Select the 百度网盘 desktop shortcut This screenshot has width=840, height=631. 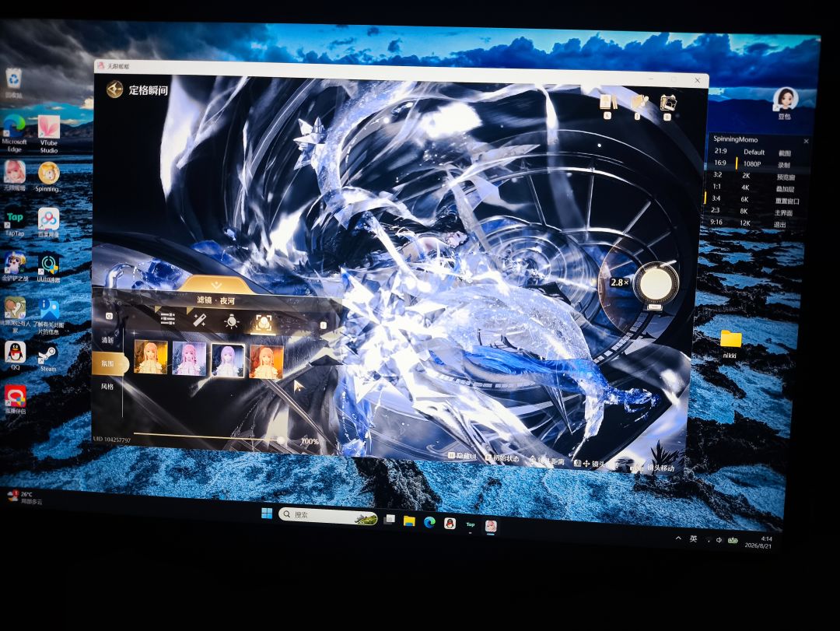pos(48,223)
